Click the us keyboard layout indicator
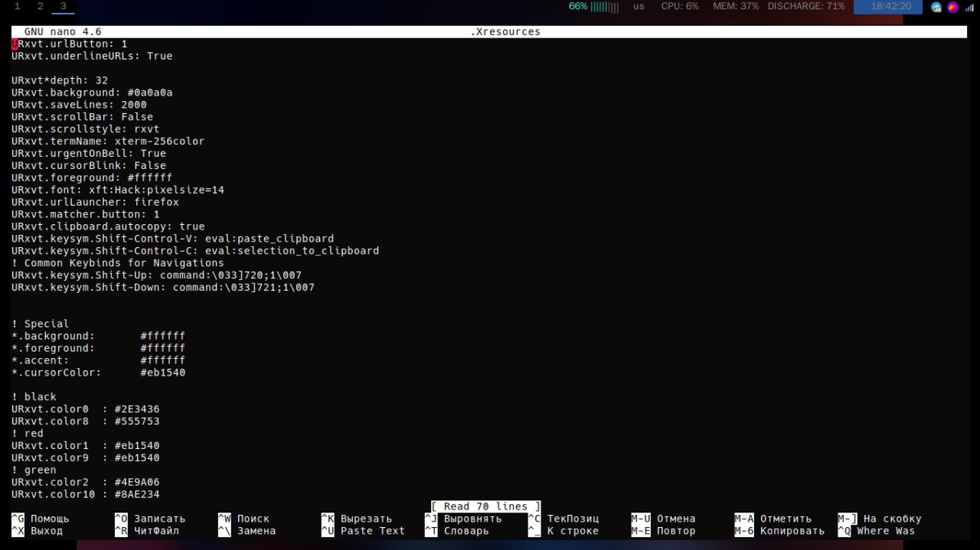The image size is (980, 550). click(x=639, y=6)
